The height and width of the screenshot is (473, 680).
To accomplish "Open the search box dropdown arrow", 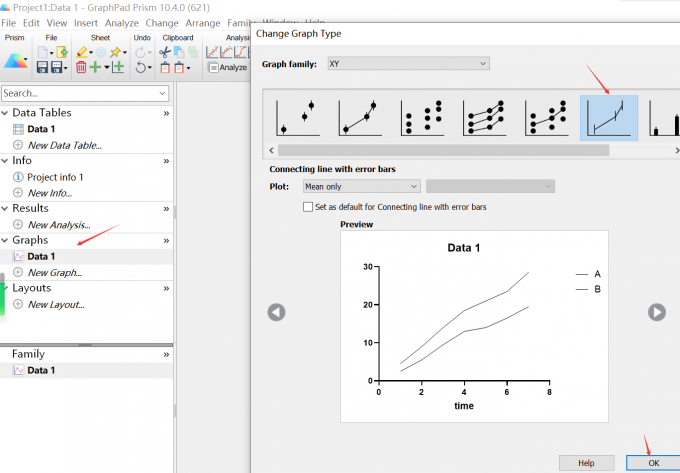I will click(x=162, y=93).
